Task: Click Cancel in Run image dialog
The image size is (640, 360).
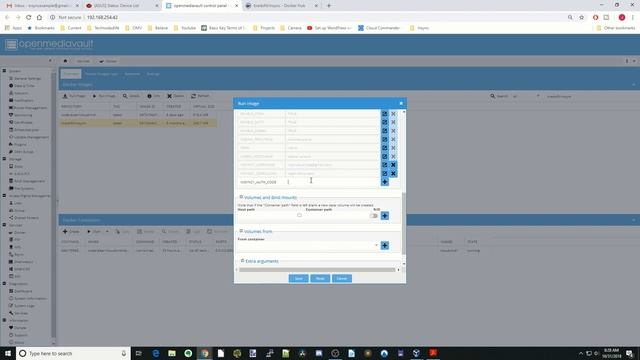Action: click(342, 278)
